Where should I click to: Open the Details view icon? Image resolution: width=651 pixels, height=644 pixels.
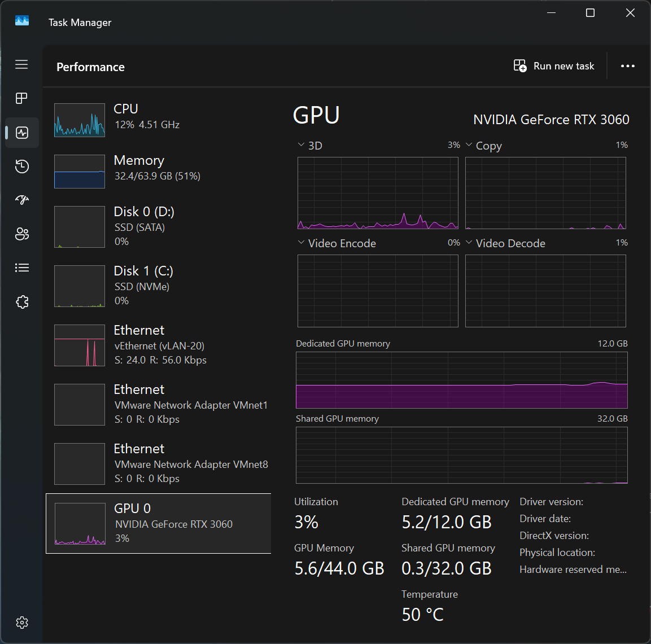(21, 268)
